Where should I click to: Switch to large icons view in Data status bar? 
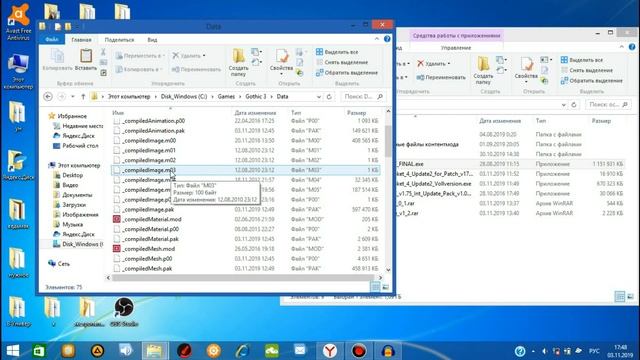(x=385, y=287)
